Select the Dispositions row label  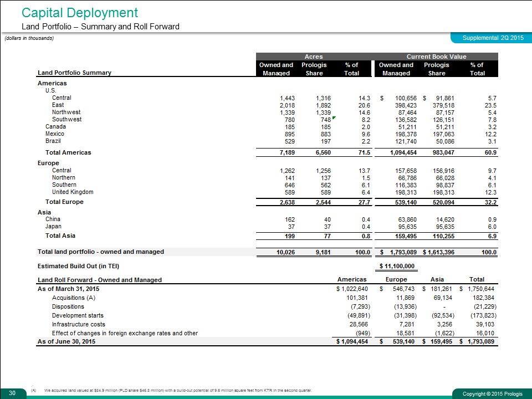(68, 306)
